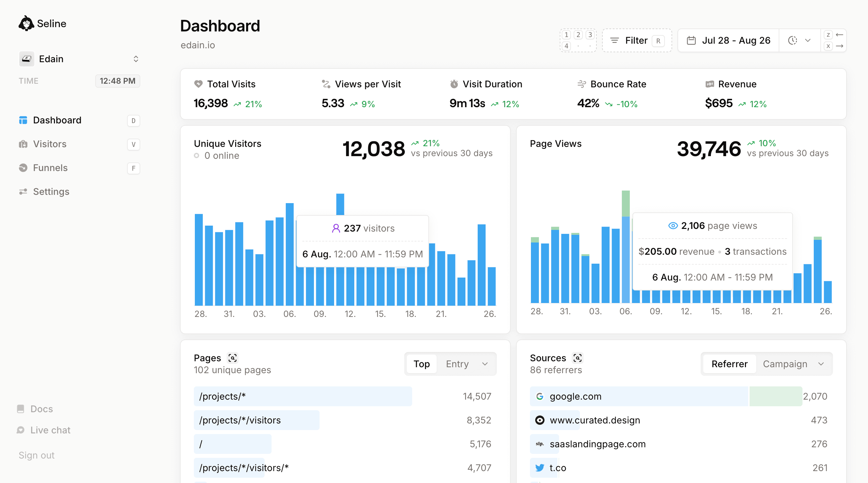Open the Edain workspace selector

[136, 59]
